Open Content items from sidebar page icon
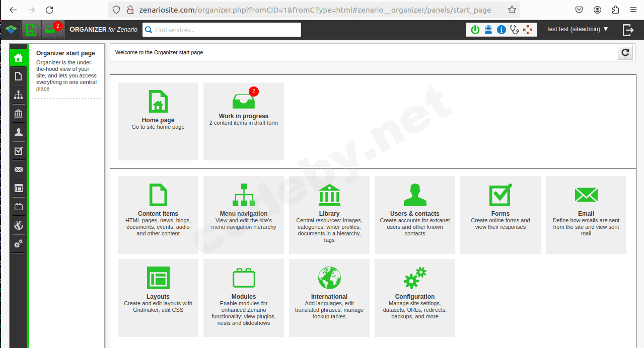This screenshot has width=644, height=348. click(x=19, y=76)
